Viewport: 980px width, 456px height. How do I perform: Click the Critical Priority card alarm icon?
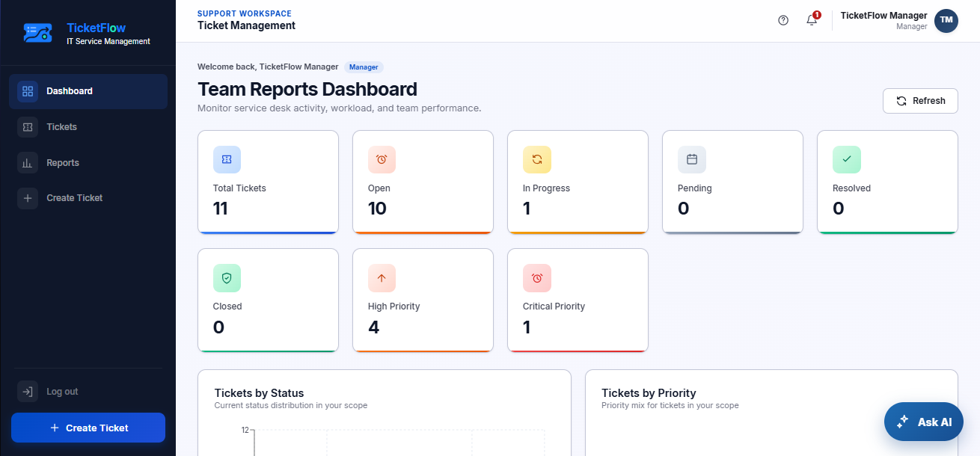[536, 277]
